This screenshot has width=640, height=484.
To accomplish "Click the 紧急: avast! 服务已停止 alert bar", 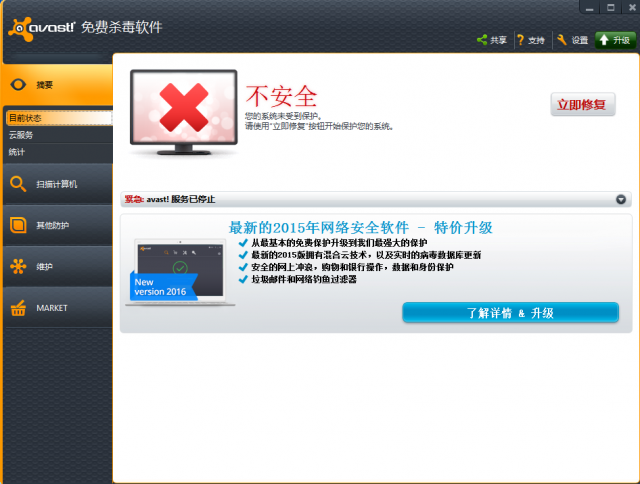I will pos(376,199).
